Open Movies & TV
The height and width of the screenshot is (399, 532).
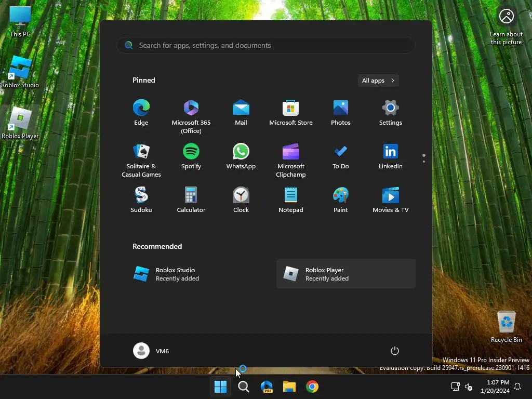coord(391,200)
